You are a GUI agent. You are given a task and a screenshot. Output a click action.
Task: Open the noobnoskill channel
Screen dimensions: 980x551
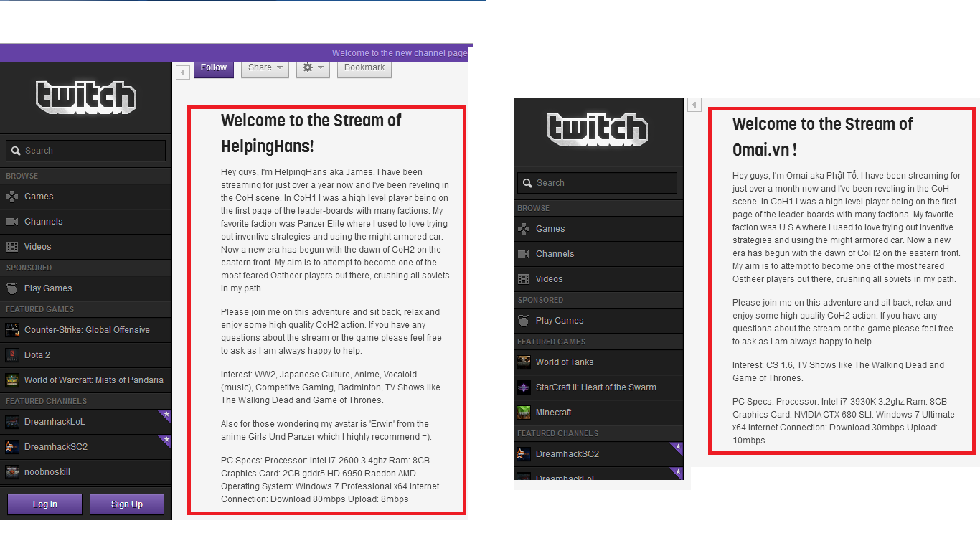(86, 472)
